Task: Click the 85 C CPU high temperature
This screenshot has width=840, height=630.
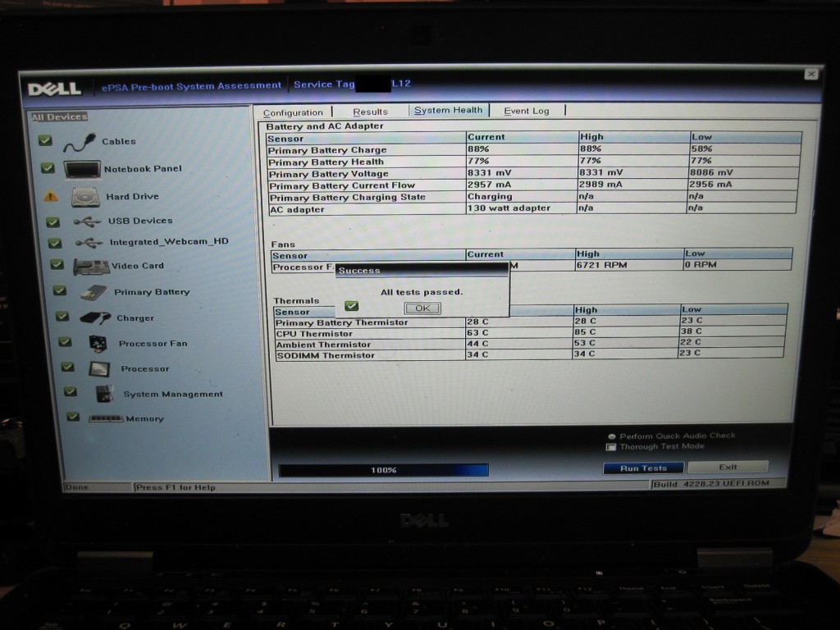Action: pos(585,332)
